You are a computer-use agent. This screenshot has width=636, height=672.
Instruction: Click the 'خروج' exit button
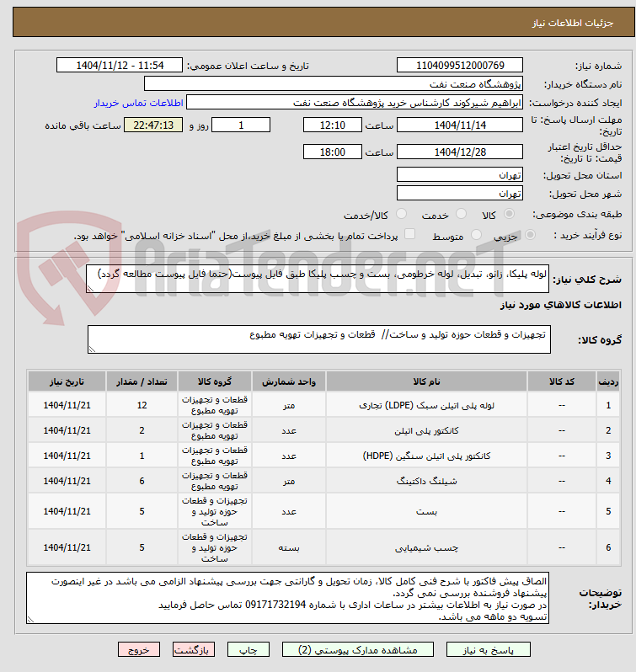(x=139, y=650)
